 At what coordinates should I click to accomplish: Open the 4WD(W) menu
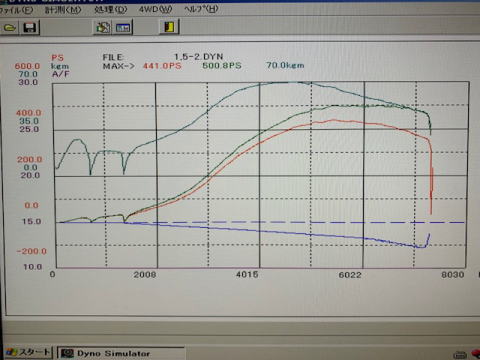(155, 9)
